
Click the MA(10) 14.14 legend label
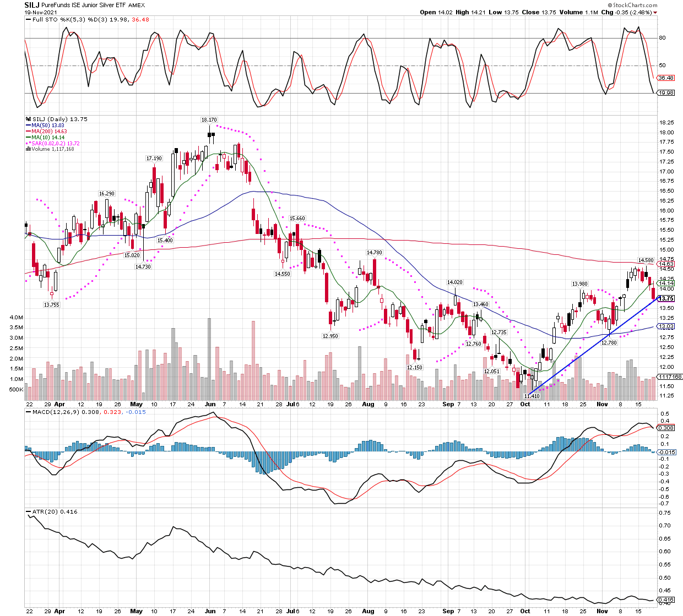point(48,138)
